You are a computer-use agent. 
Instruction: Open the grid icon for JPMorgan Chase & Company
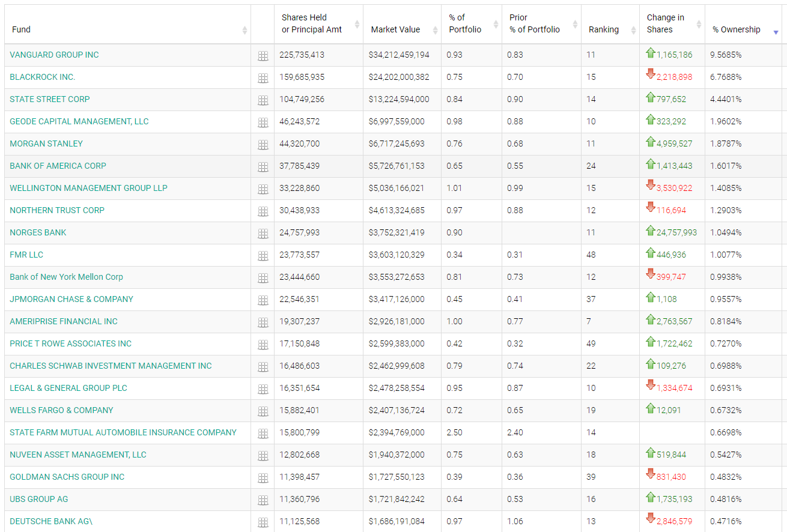point(263,300)
